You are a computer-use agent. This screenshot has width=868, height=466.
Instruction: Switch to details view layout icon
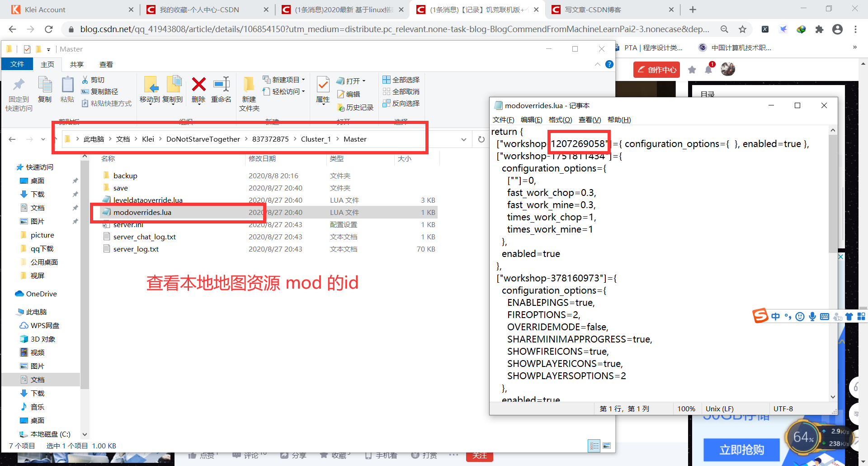[x=594, y=446]
